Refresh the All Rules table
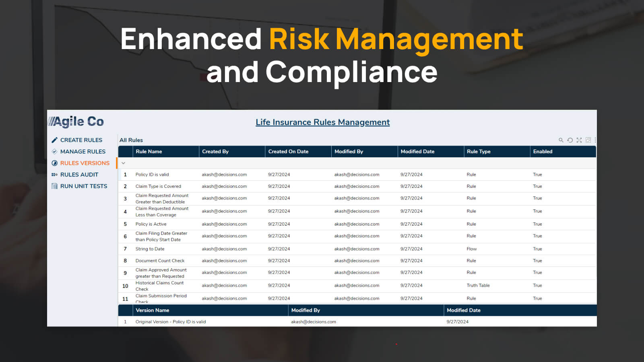 [x=570, y=140]
